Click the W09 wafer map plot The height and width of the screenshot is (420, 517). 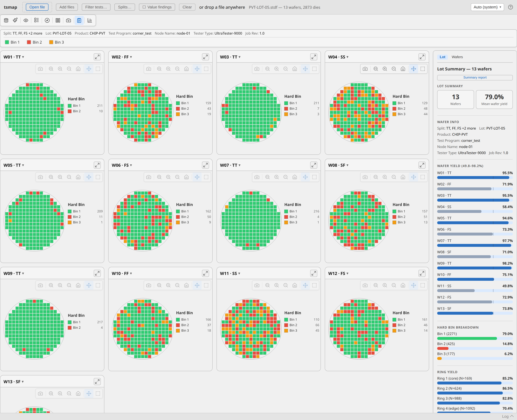pyautogui.click(x=34, y=329)
